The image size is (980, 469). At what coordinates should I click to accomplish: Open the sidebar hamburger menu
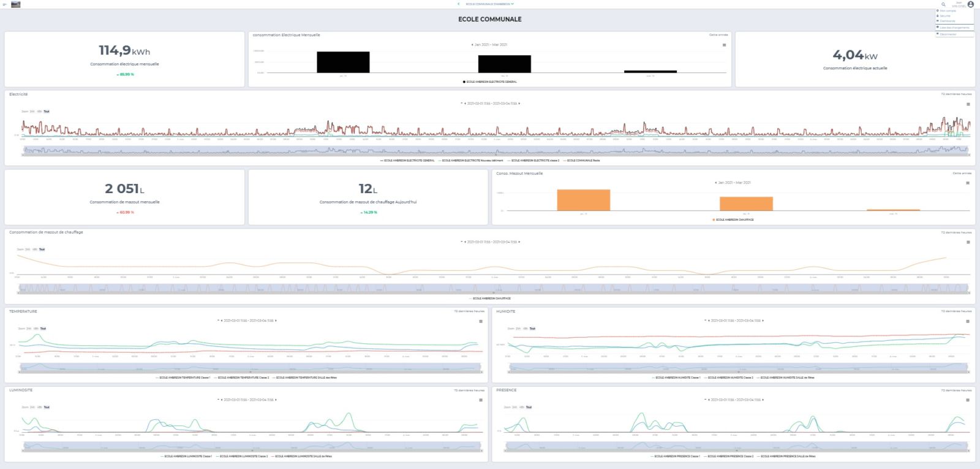(4, 4)
